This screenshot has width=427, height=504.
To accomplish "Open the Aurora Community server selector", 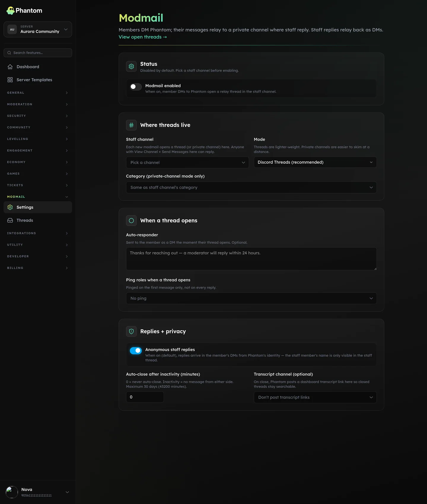I will [38, 29].
